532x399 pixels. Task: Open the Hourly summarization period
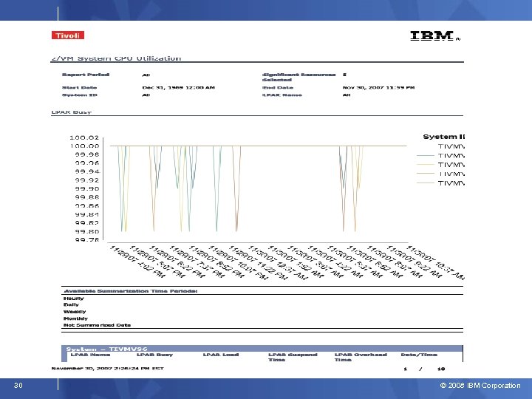pos(73,299)
